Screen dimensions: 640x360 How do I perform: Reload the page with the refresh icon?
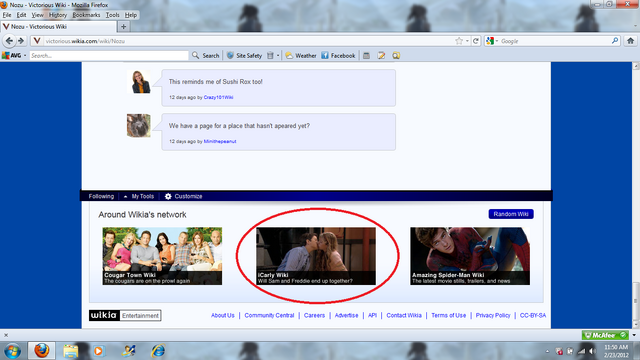476,41
